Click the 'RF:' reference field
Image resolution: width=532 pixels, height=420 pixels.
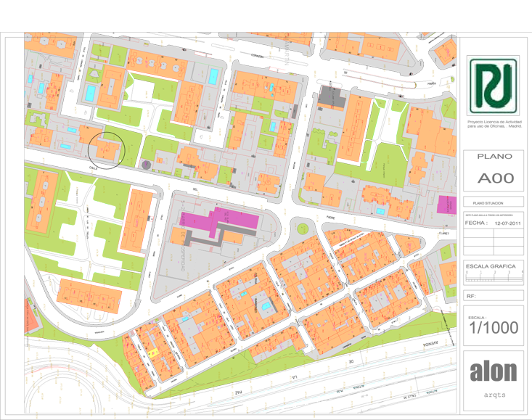(494, 297)
